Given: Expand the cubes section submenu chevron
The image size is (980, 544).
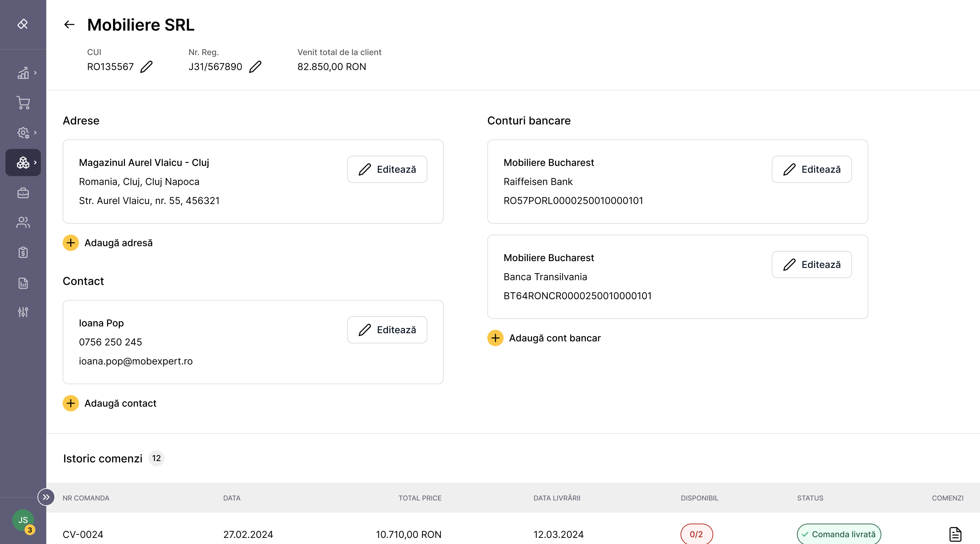Looking at the screenshot, I should pos(35,162).
